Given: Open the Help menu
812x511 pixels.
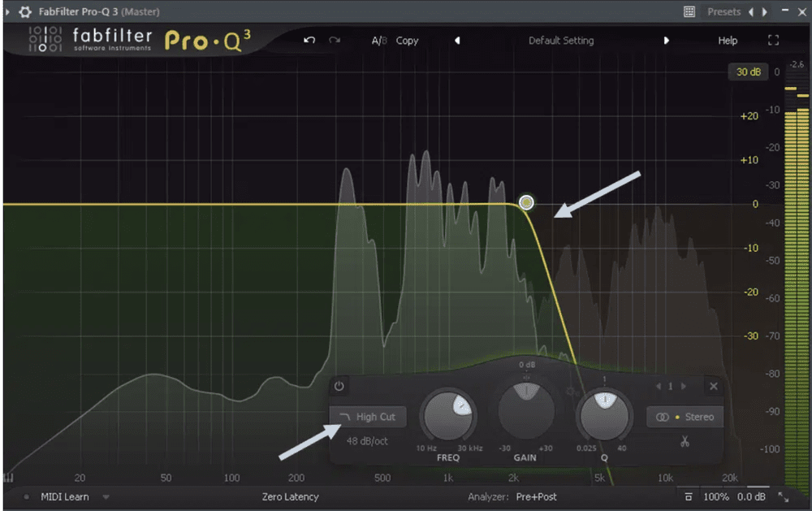Looking at the screenshot, I should (x=727, y=39).
